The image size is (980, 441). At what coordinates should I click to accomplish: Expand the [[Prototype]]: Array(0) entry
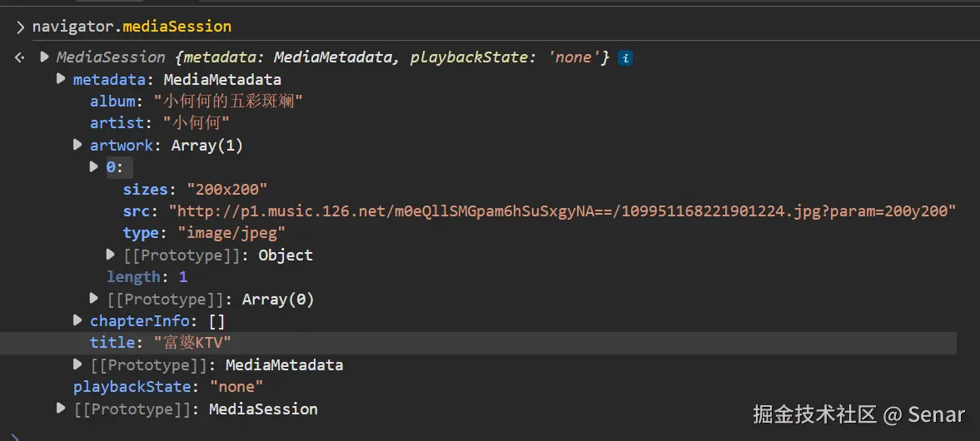(x=95, y=298)
